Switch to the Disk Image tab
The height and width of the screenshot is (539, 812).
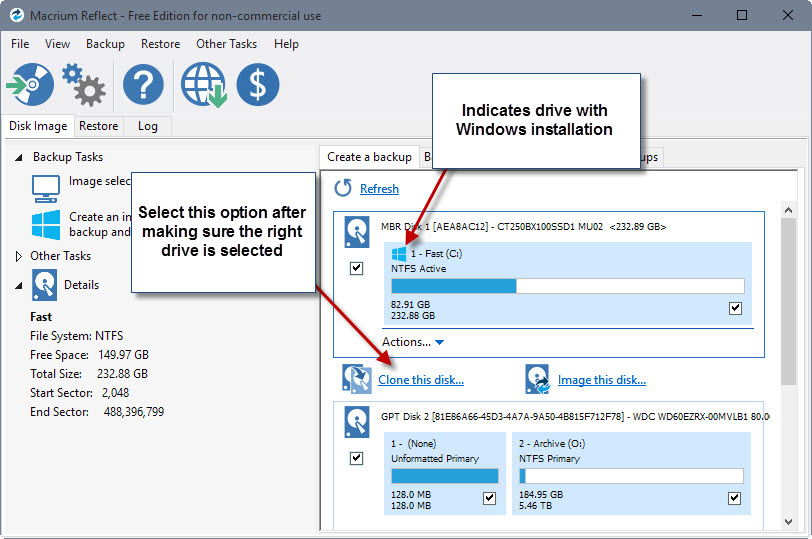[x=38, y=126]
